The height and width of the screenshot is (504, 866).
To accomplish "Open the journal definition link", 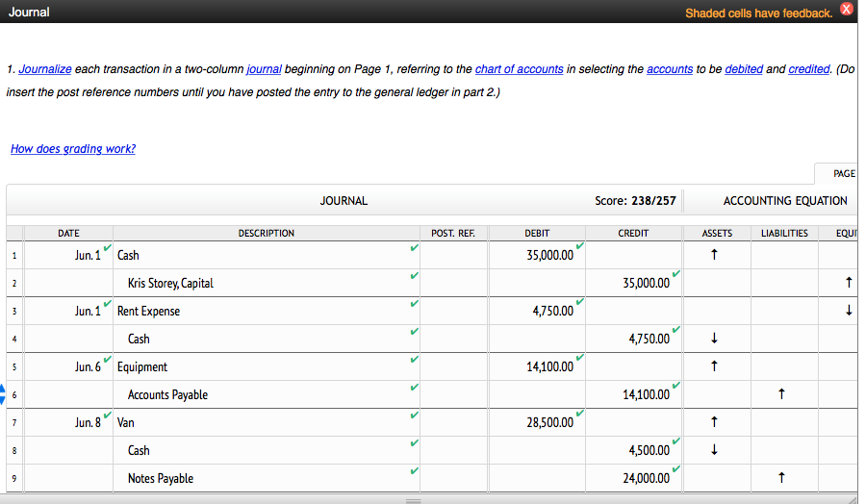I will (264, 69).
